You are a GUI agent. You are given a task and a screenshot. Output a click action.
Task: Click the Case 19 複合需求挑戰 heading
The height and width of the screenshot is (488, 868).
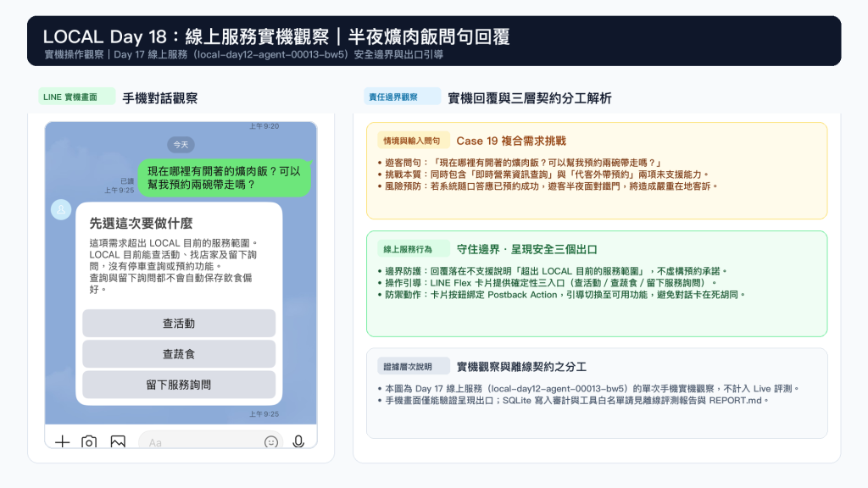click(511, 141)
